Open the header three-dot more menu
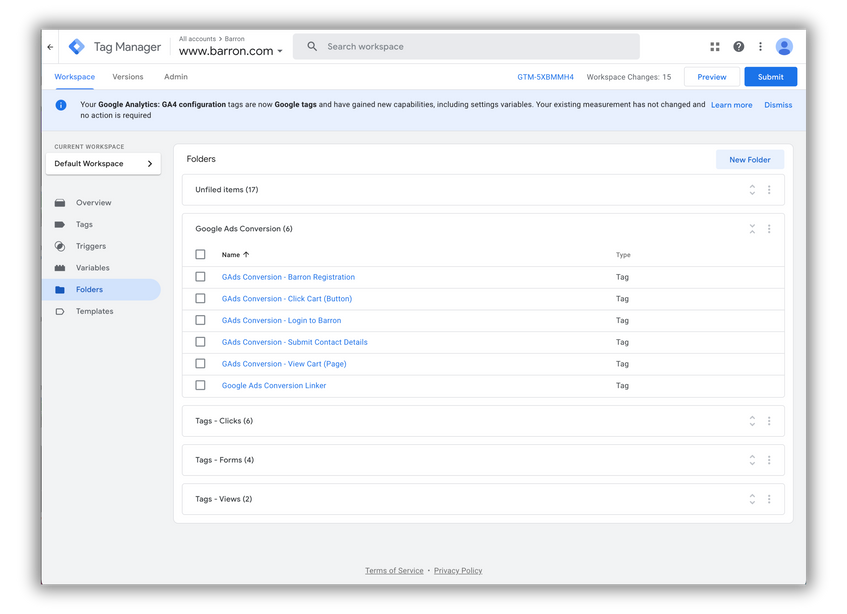Screen dimensions: 847x614 click(x=761, y=47)
